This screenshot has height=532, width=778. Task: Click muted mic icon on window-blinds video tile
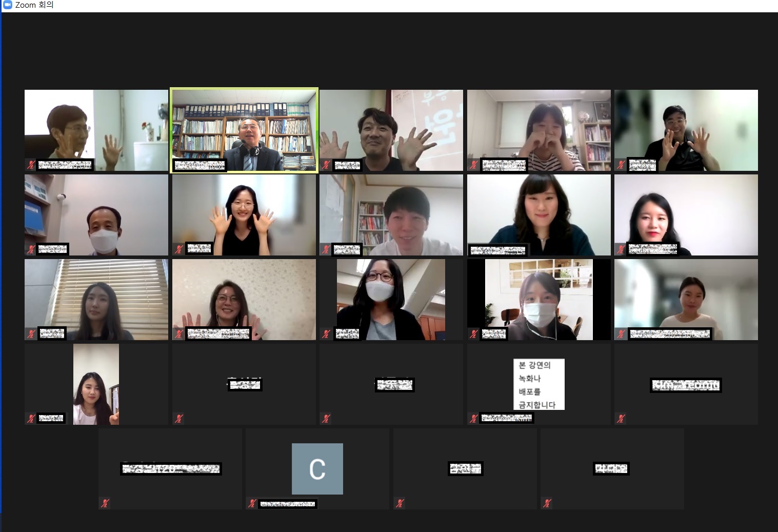click(31, 334)
